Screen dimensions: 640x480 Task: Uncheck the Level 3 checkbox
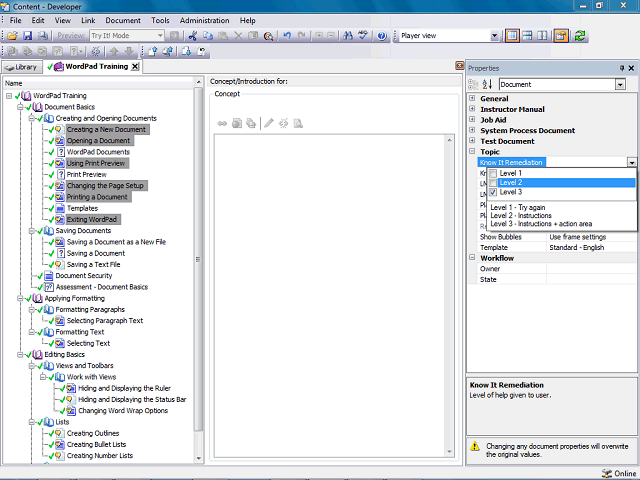click(493, 192)
